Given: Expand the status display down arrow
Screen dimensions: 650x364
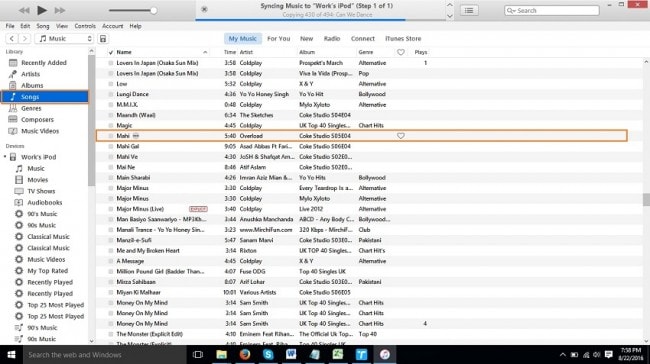Looking at the screenshot, I should point(450,16).
